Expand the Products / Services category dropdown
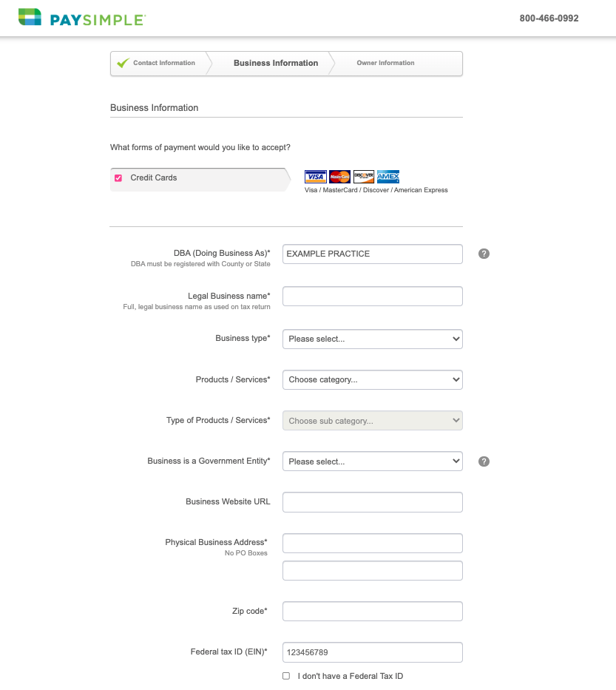Image resolution: width=616 pixels, height=690 pixels. coord(373,379)
